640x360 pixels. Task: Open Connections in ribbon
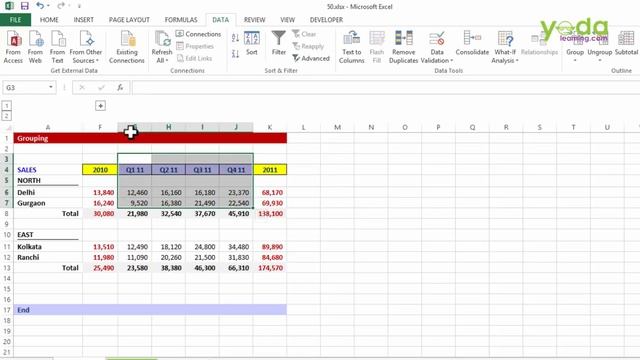[x=198, y=34]
